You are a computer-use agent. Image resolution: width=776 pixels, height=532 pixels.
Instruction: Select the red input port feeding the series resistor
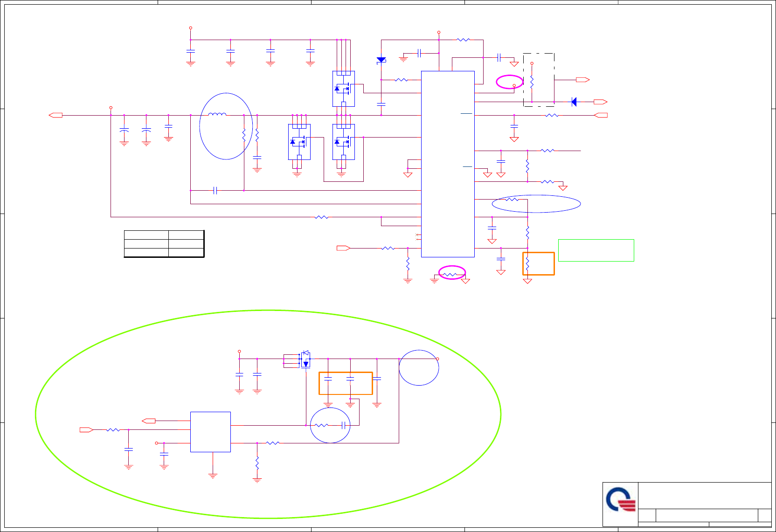point(601,115)
